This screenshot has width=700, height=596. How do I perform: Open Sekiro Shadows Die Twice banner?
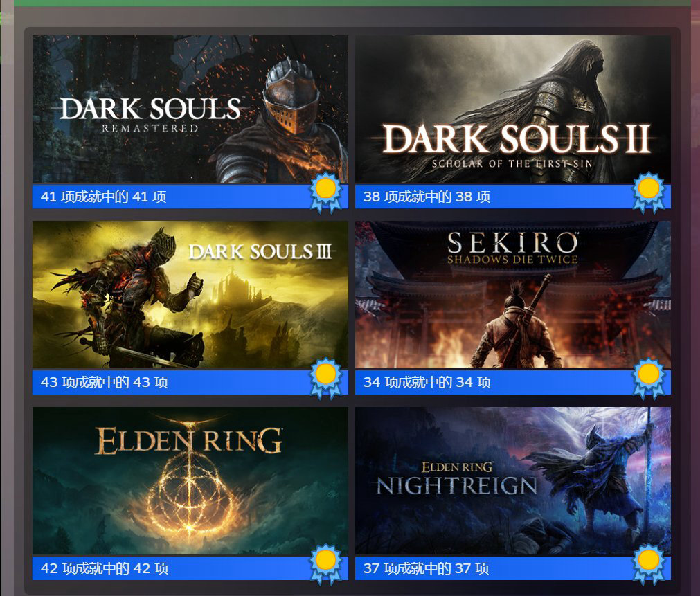coord(513,295)
